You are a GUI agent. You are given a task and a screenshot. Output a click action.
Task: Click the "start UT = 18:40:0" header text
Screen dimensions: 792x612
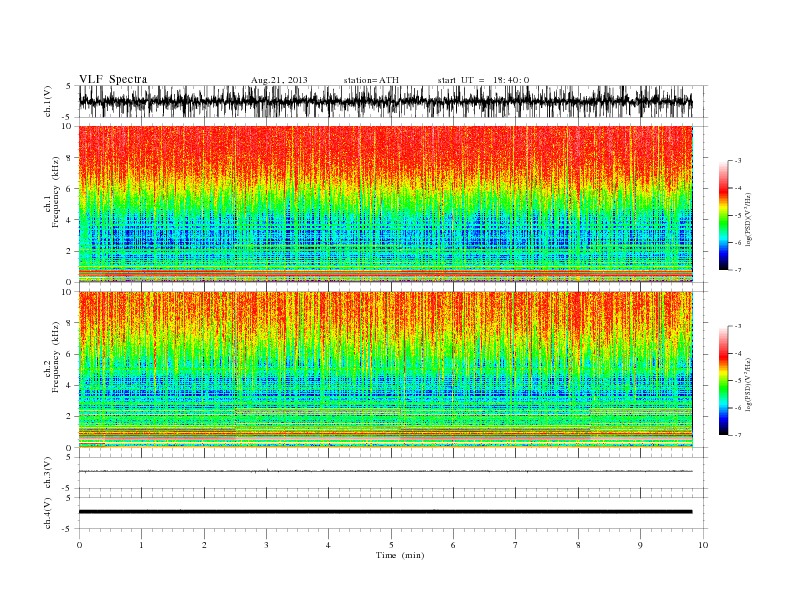(483, 80)
